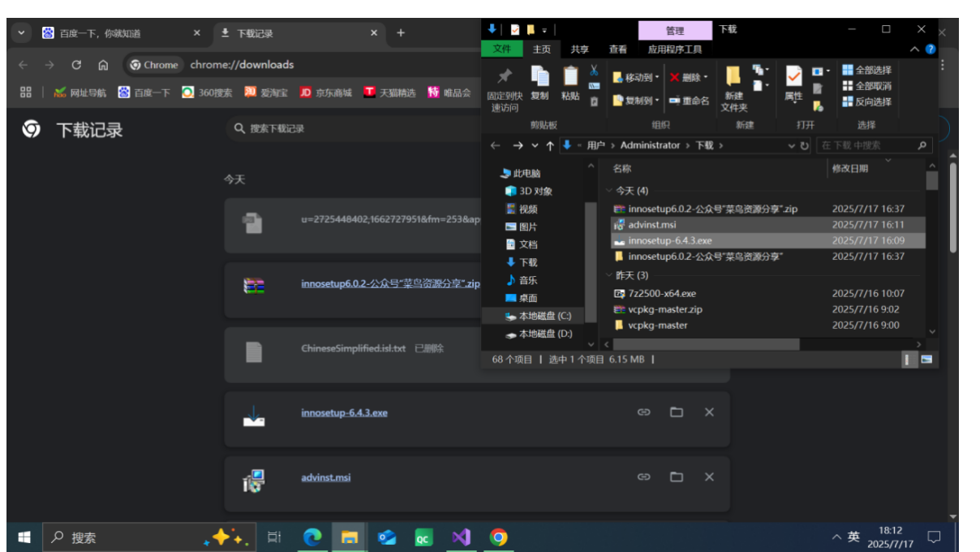Click the scissors cut icon in ribbon

594,70
